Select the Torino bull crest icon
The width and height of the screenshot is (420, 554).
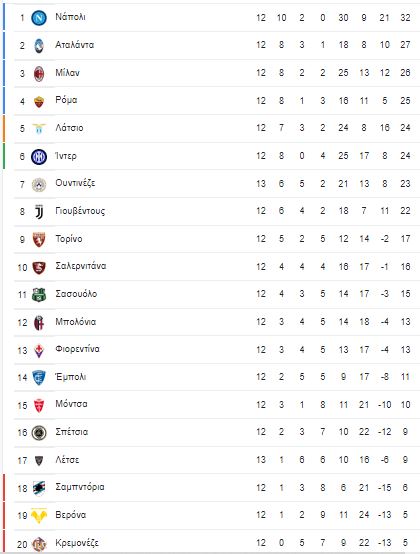point(39,240)
